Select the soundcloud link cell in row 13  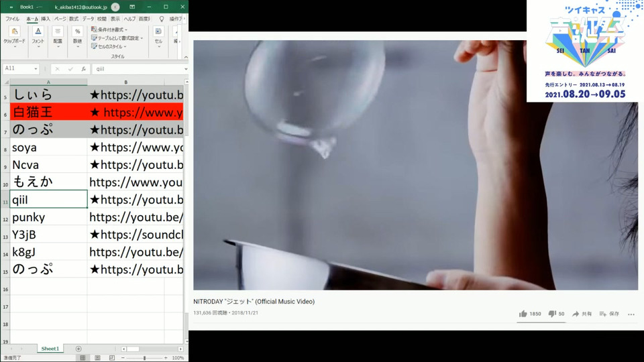pos(136,235)
